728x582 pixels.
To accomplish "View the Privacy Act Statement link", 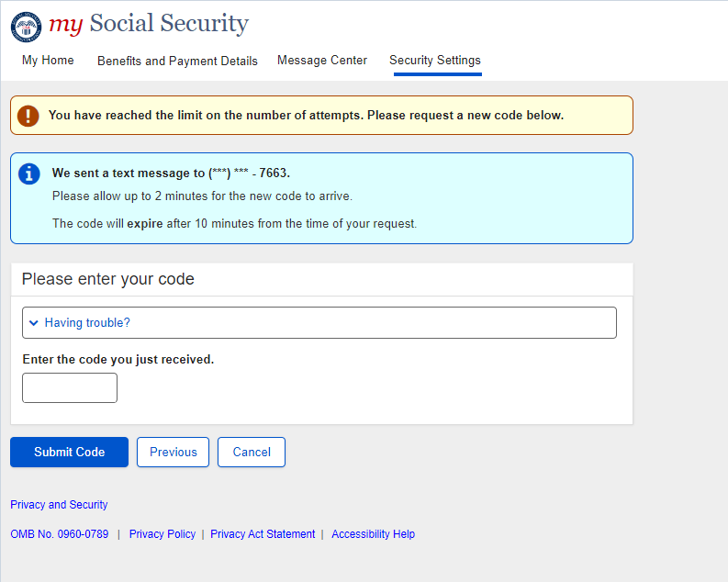I will [x=263, y=534].
